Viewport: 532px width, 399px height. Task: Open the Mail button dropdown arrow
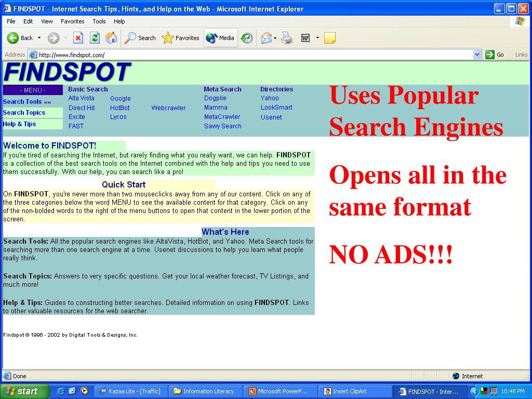pos(275,38)
